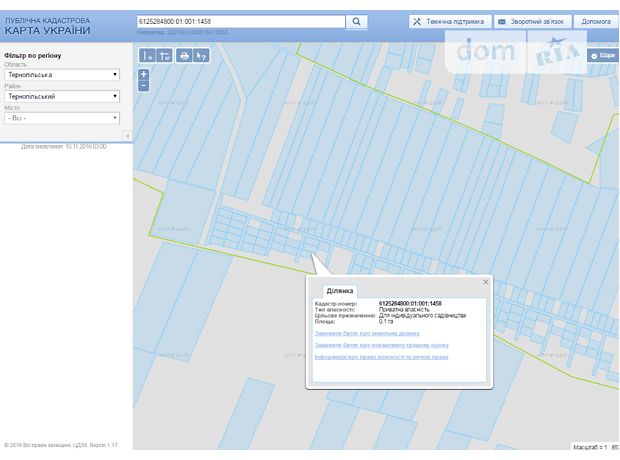Select the Ділянка tab in popup

point(340,291)
